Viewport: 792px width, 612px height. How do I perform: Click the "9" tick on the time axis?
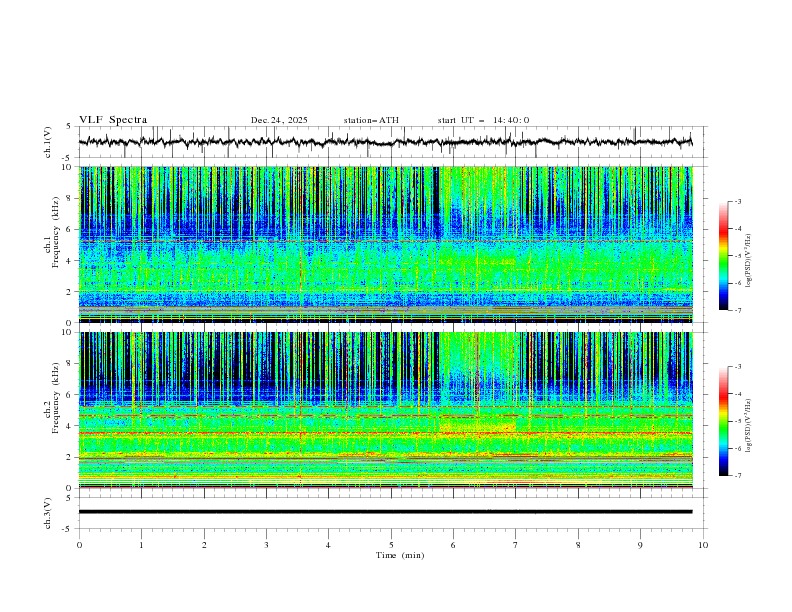point(640,545)
